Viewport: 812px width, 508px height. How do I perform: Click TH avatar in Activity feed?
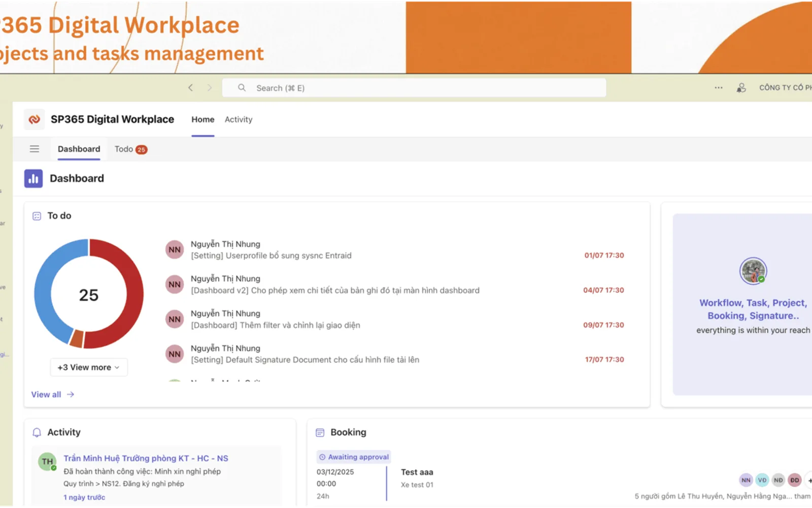tap(47, 461)
